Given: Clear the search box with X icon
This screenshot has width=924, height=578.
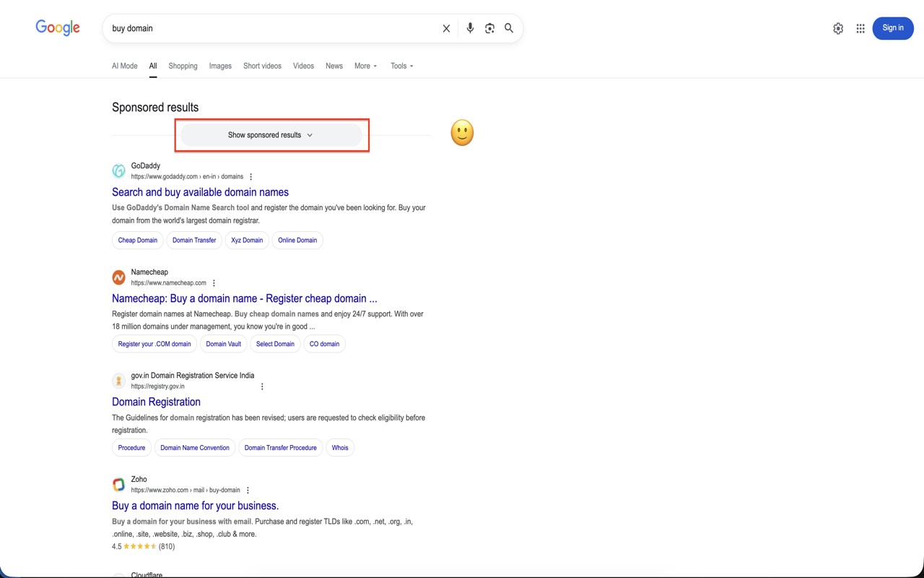Looking at the screenshot, I should click(446, 28).
